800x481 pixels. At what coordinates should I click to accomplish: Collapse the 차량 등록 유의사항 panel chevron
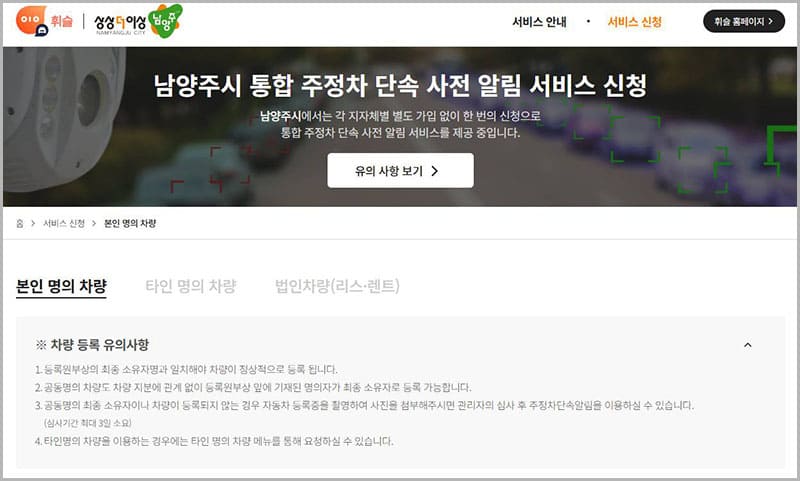pos(747,345)
